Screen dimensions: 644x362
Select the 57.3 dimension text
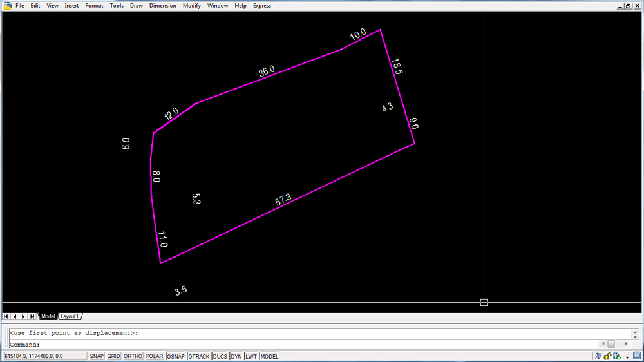283,200
